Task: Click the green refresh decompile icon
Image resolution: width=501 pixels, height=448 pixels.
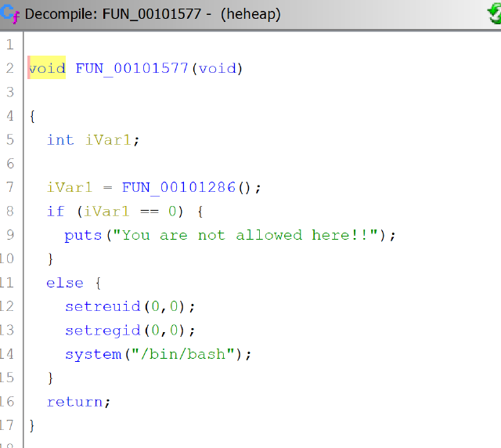Action: (x=494, y=14)
